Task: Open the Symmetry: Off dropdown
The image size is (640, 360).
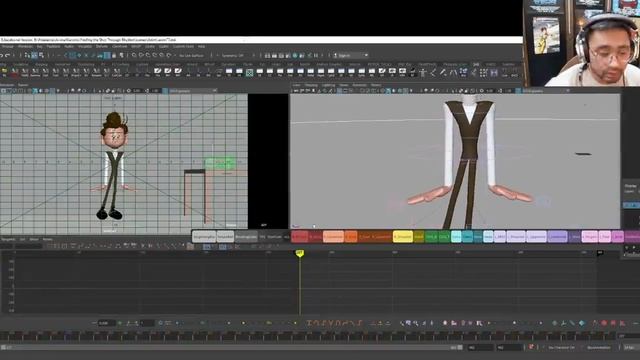Action: click(233, 56)
